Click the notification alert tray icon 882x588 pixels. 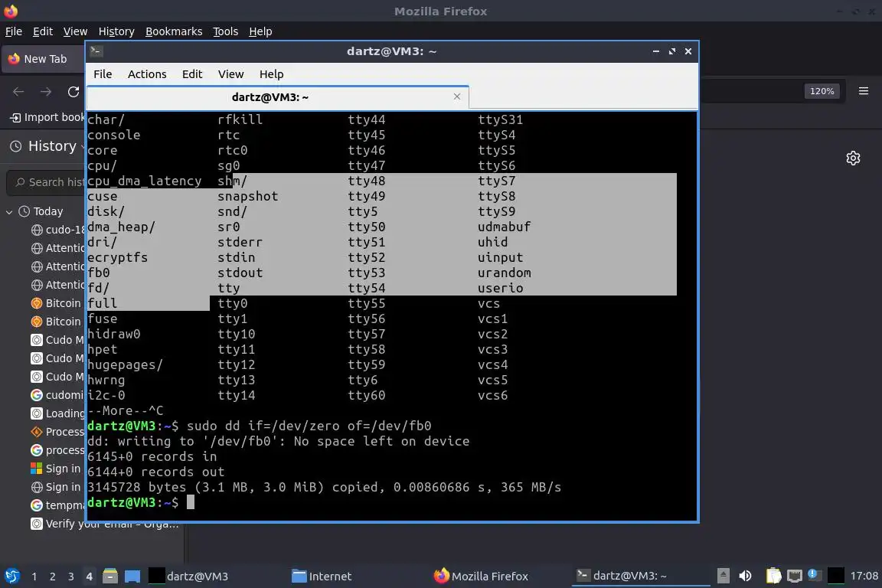pyautogui.click(x=813, y=574)
